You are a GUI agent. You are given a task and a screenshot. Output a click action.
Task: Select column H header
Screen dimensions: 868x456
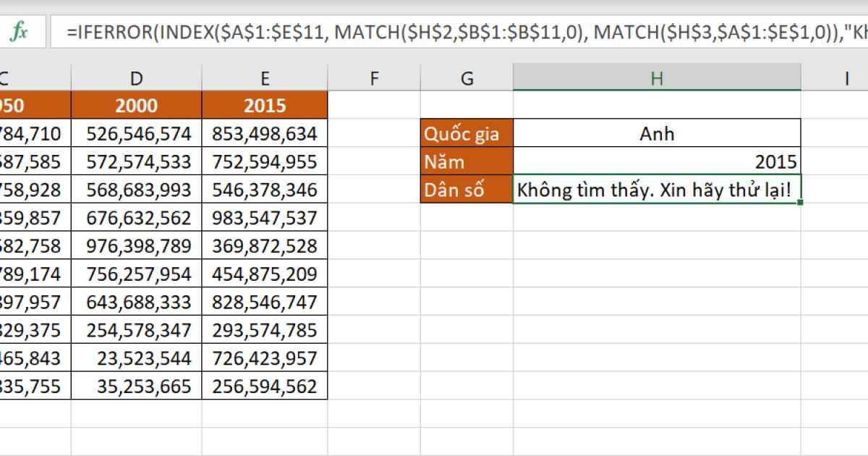[x=657, y=78]
